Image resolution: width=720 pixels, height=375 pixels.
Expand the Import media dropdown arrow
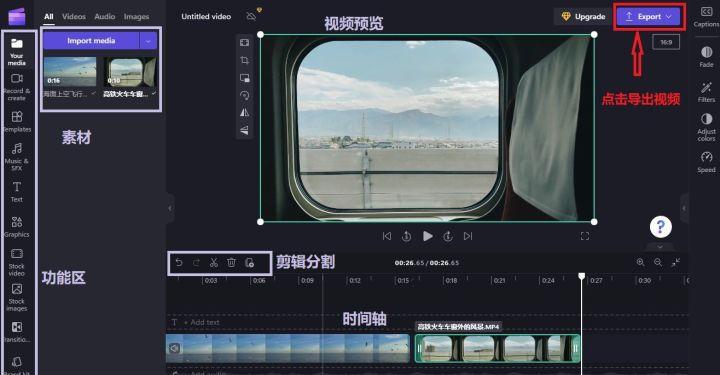click(148, 41)
